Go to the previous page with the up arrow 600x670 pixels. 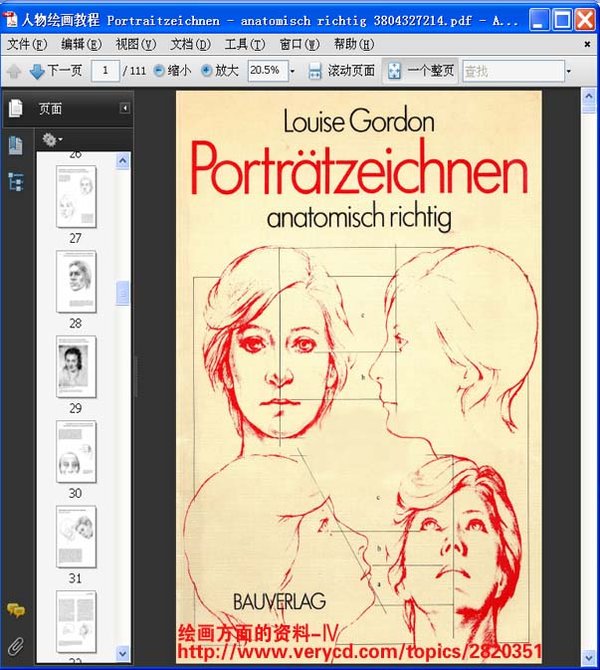pyautogui.click(x=14, y=71)
